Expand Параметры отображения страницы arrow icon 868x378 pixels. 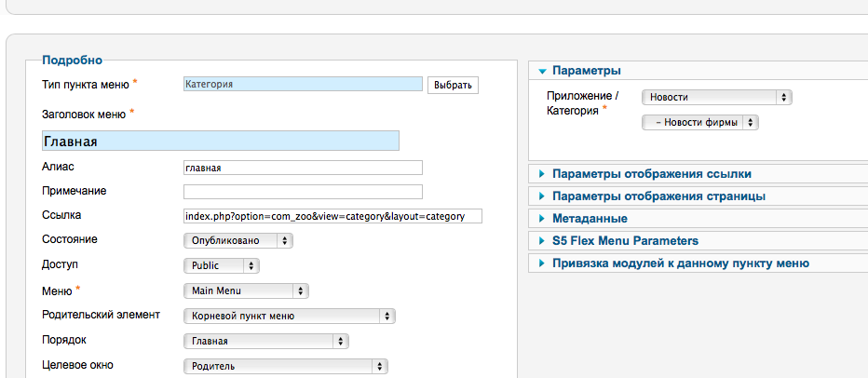tap(542, 196)
